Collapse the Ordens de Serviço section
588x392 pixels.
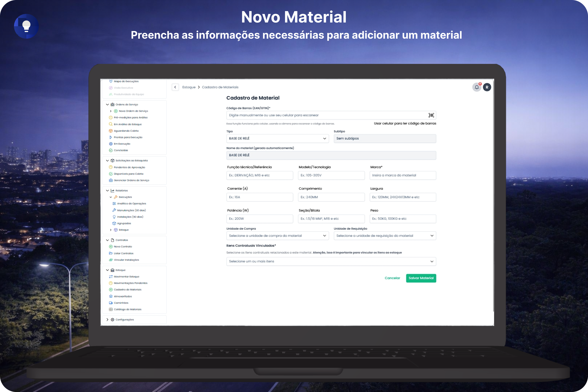point(107,104)
